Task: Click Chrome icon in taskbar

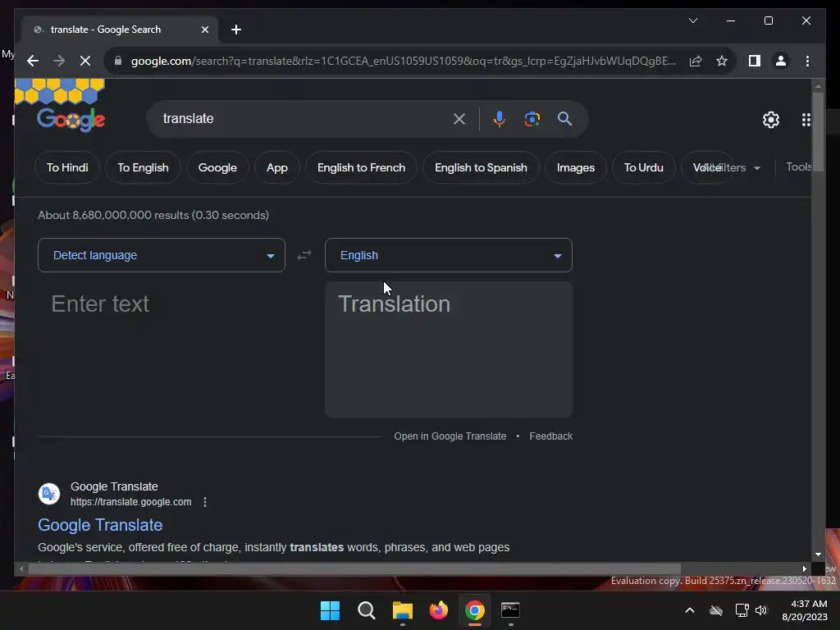Action: click(x=475, y=610)
